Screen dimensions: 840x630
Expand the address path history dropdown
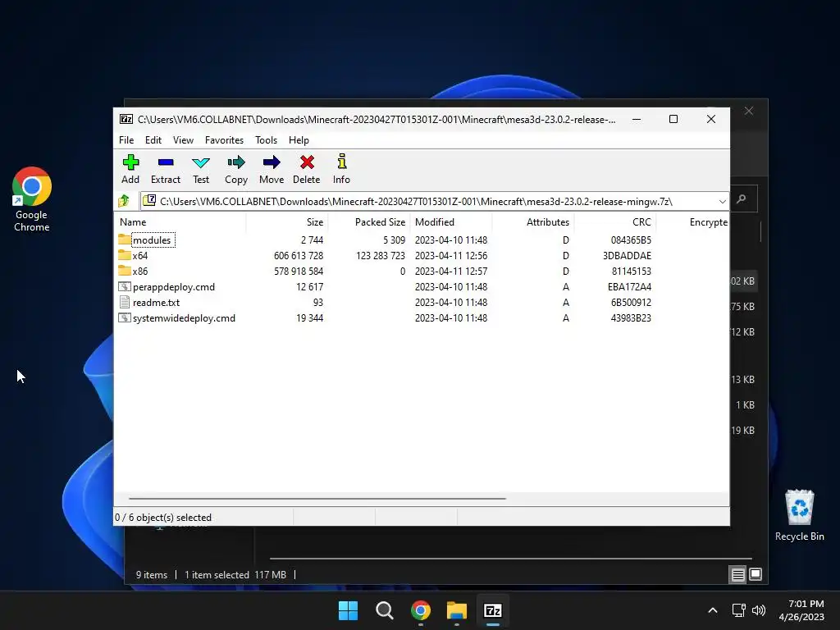722,202
